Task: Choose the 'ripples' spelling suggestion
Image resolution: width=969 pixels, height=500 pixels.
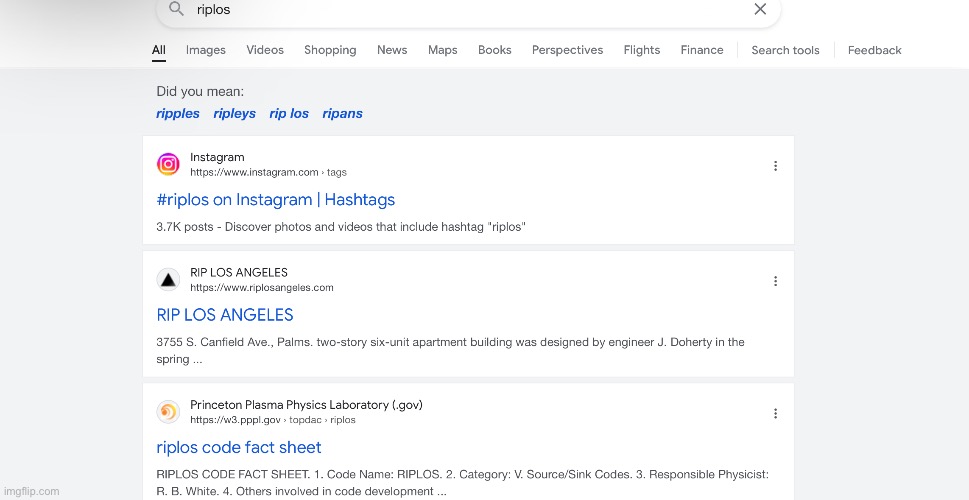Action: (x=178, y=114)
